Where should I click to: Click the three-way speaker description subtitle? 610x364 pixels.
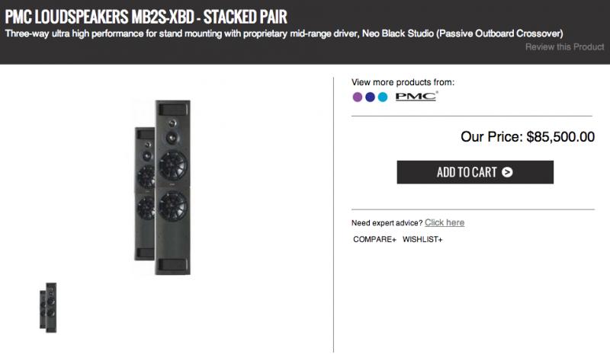(x=284, y=34)
